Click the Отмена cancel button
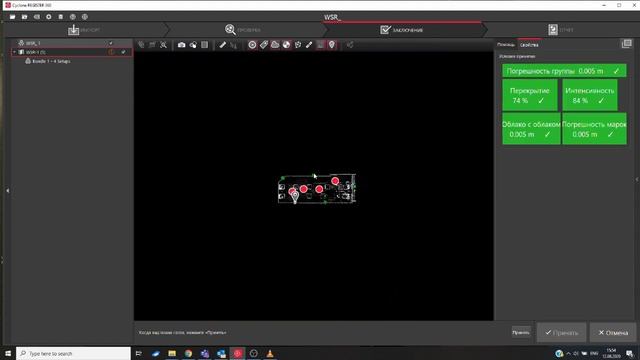The height and width of the screenshot is (360, 640). (613, 333)
